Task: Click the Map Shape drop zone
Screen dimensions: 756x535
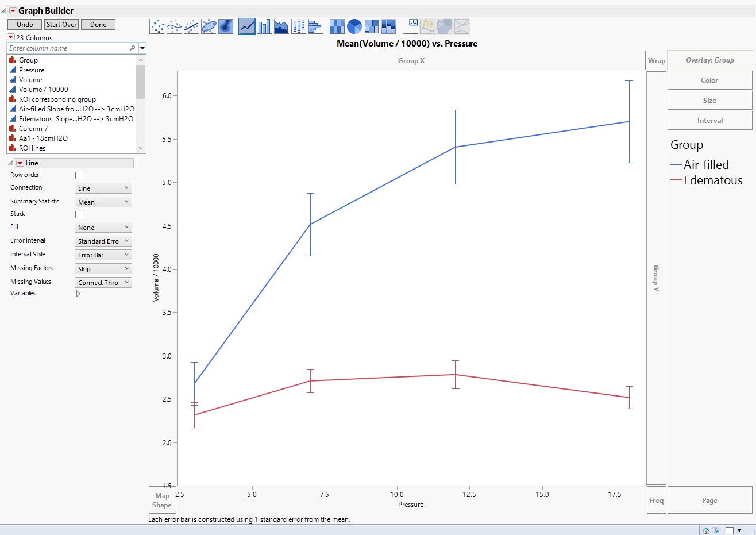Action: [162, 501]
